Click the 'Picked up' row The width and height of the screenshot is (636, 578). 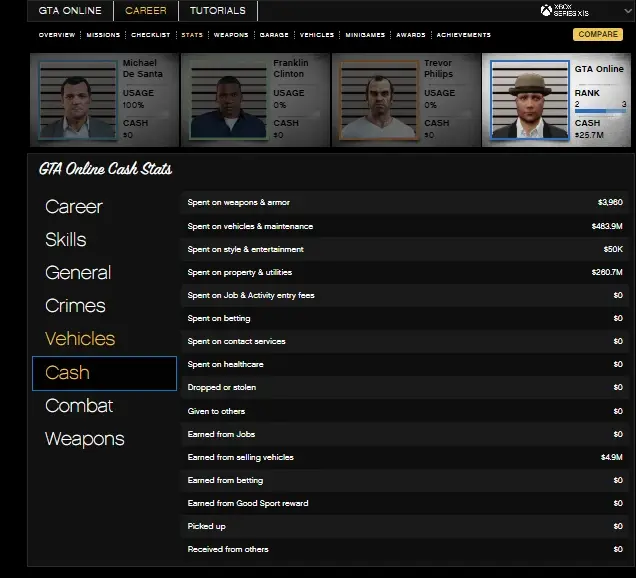click(x=404, y=526)
